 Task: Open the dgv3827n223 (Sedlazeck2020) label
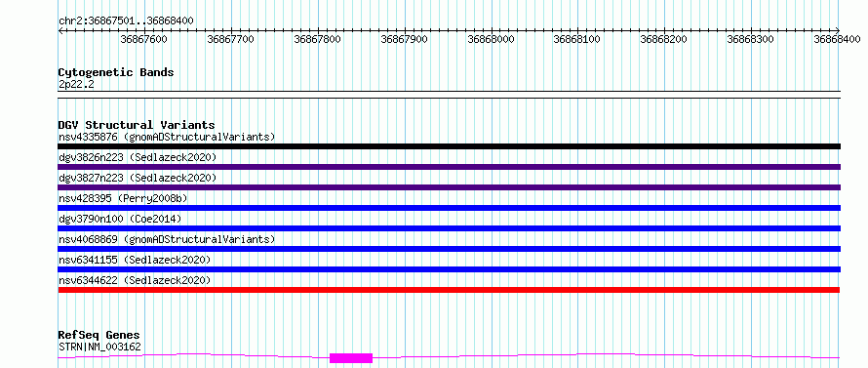click(x=138, y=178)
